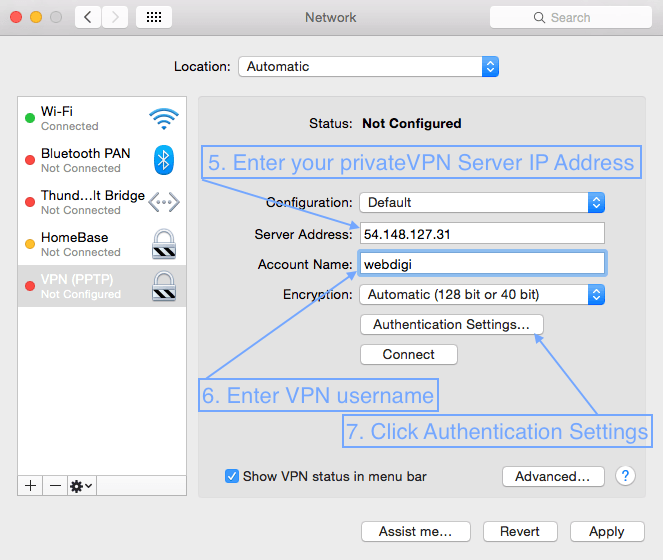Toggle Show VPN status in menu bar
Image resolution: width=663 pixels, height=560 pixels.
(232, 476)
